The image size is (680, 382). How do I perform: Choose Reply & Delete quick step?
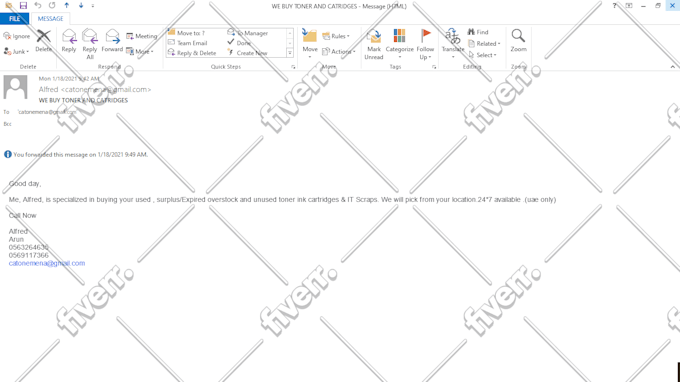pos(192,53)
